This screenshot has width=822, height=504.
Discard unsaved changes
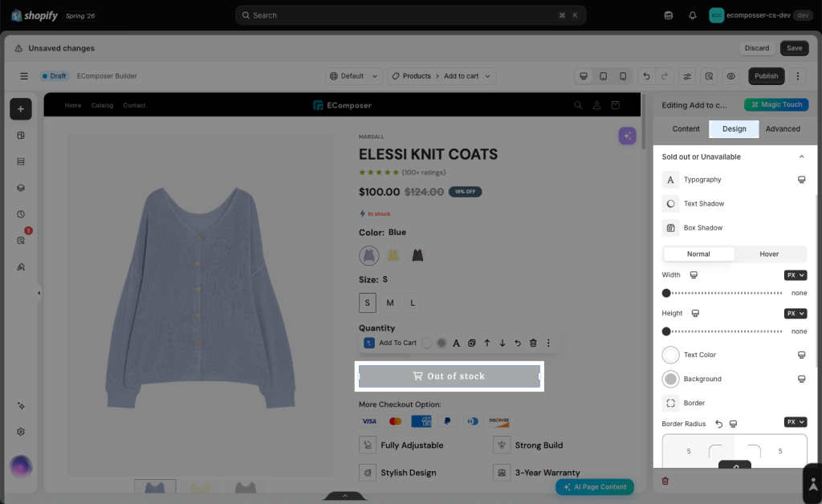pyautogui.click(x=756, y=48)
